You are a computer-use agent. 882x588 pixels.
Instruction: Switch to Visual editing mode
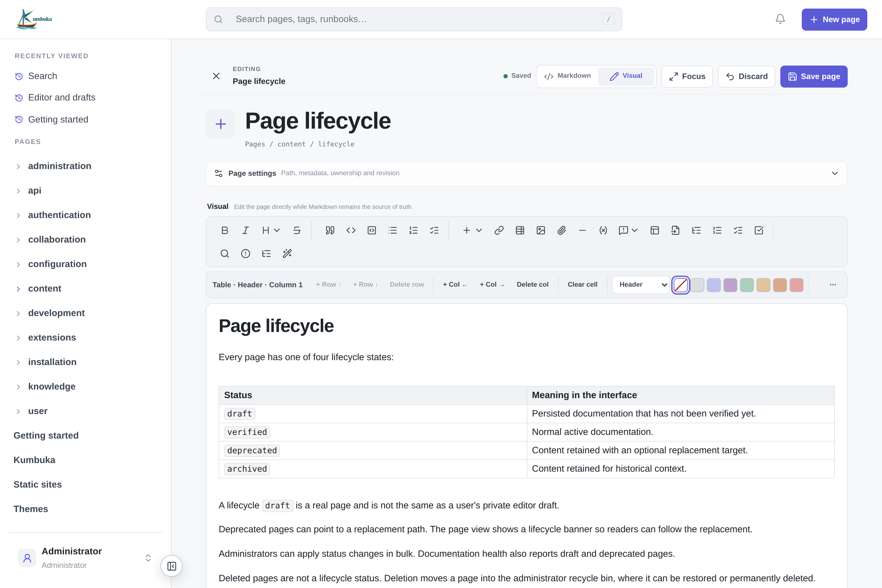click(626, 76)
